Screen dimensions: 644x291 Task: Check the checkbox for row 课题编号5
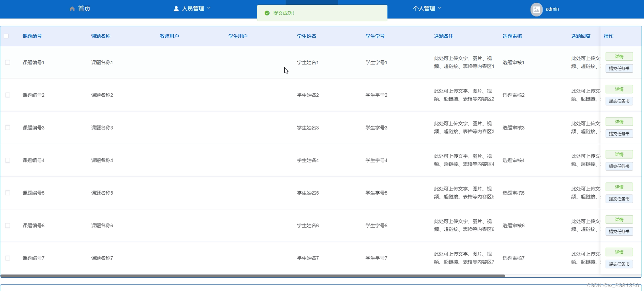(x=8, y=193)
